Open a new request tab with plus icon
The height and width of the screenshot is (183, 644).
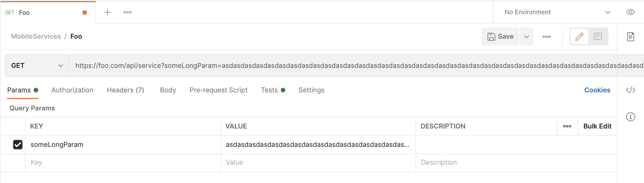(107, 12)
